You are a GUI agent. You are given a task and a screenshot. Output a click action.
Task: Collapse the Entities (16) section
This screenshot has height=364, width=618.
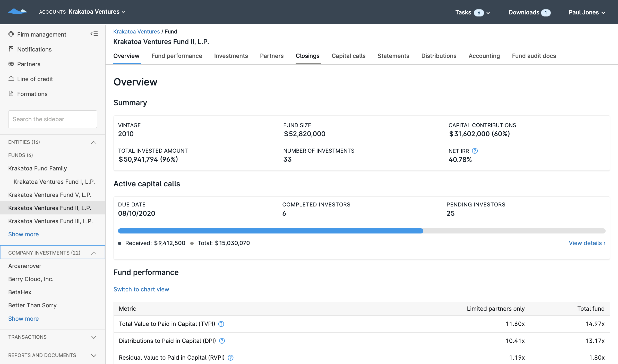(53, 142)
